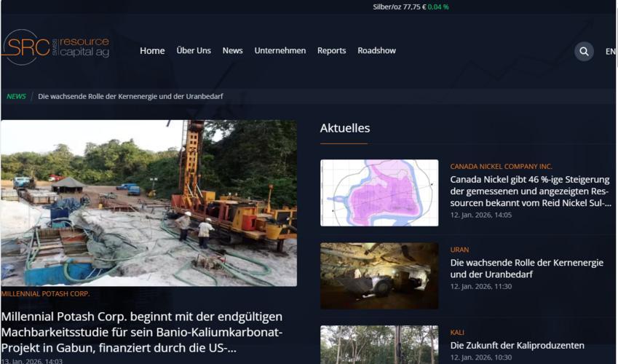Select the green 0,04 % change value
The width and height of the screenshot is (618, 364).
click(x=438, y=7)
